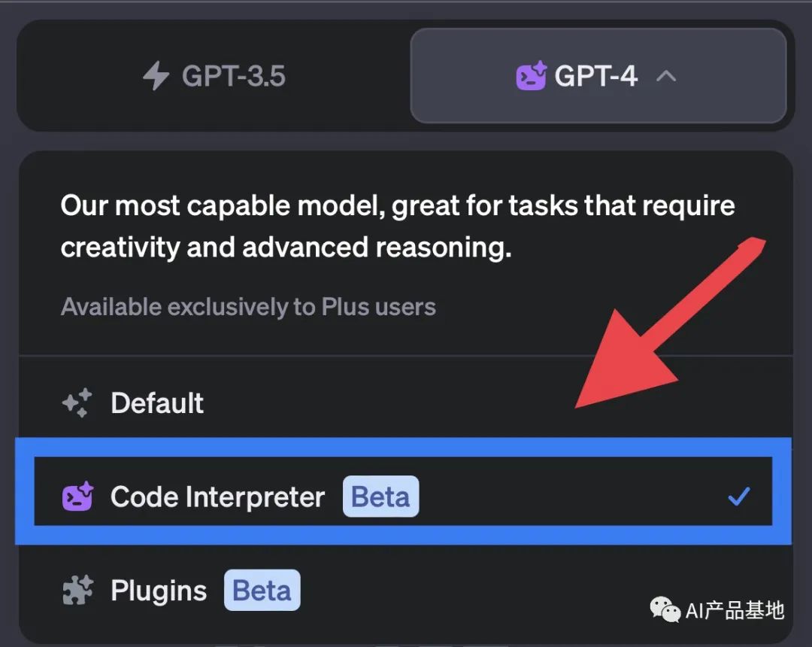Click the WeChat logo in watermark

[665, 610]
